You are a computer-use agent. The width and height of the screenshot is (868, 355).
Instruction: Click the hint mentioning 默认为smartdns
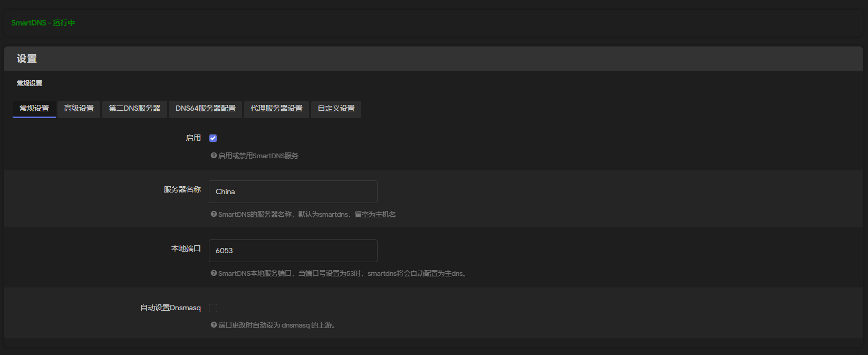pyautogui.click(x=307, y=214)
